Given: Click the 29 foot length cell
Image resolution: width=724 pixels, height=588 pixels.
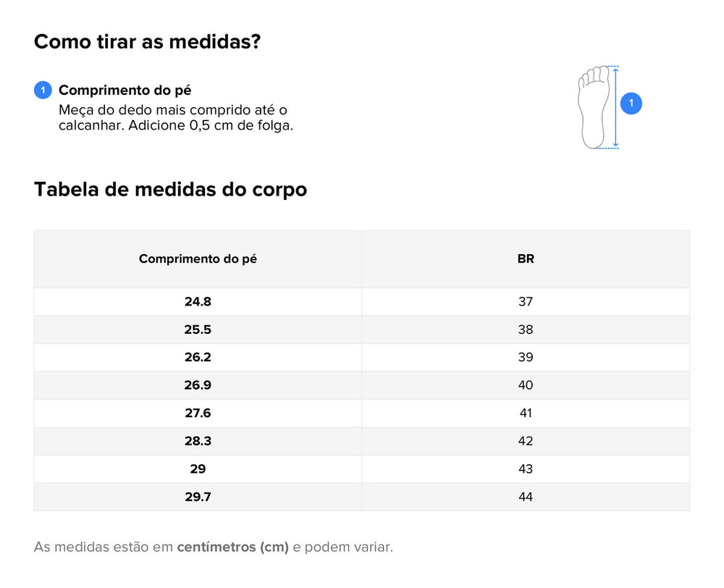Looking at the screenshot, I should pyautogui.click(x=198, y=469).
